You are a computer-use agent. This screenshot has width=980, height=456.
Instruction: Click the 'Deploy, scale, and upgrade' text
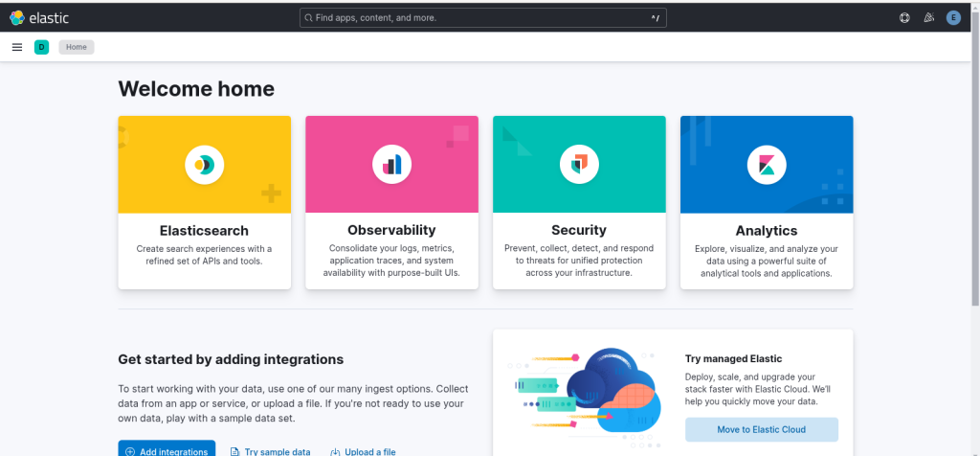758,389
